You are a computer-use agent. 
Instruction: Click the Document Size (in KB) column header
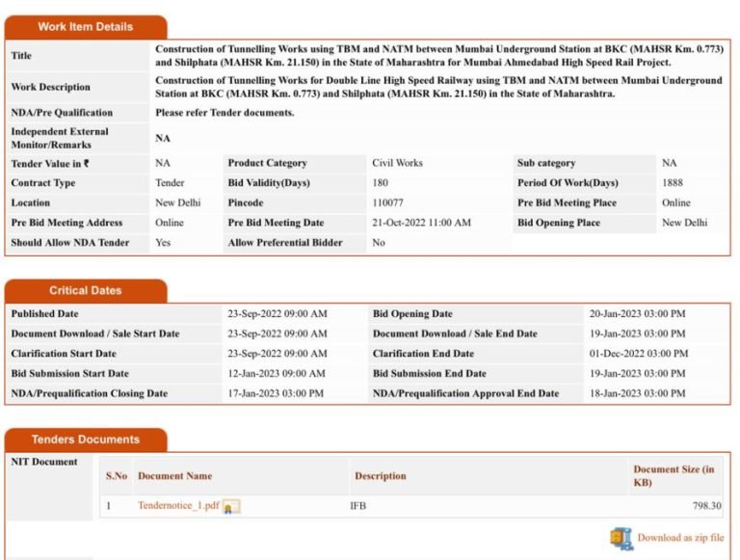674,476
